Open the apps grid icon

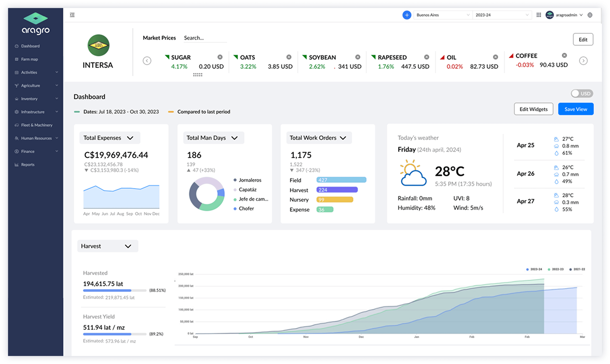click(539, 15)
